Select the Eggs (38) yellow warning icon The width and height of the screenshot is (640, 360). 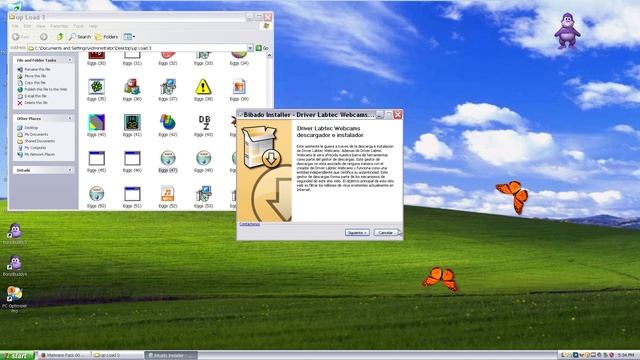(x=203, y=87)
